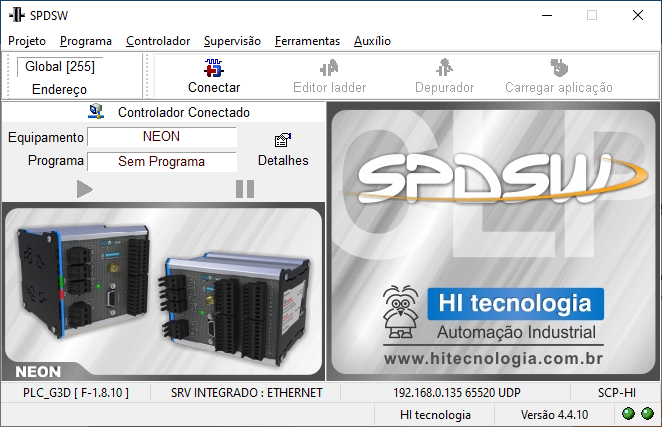Click the Equipamento label
Screen dimensions: 662x427
tap(46, 137)
